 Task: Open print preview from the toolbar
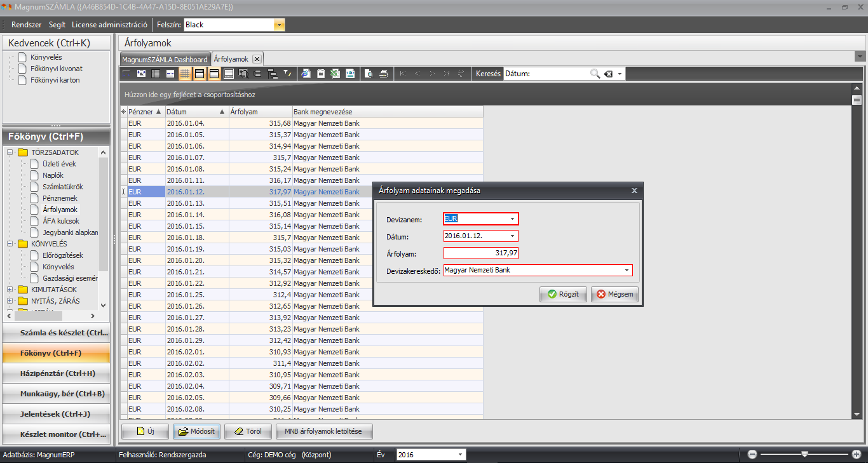pos(369,74)
